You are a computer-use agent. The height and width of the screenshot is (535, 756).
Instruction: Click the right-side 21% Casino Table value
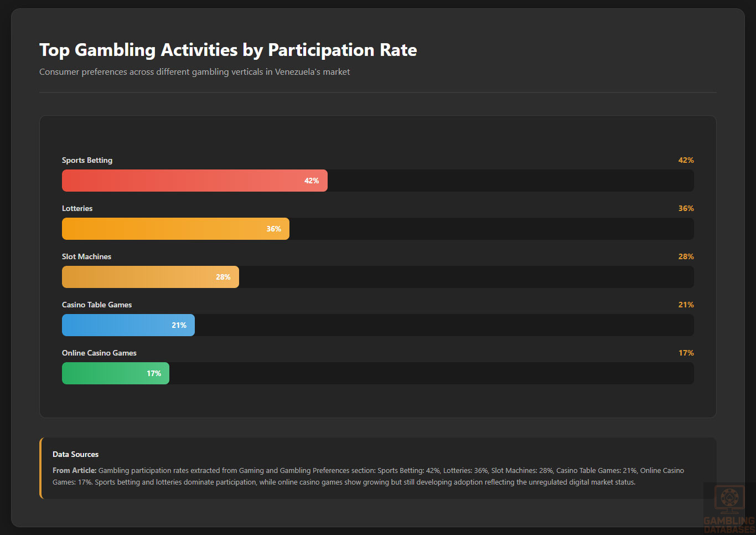[686, 305]
